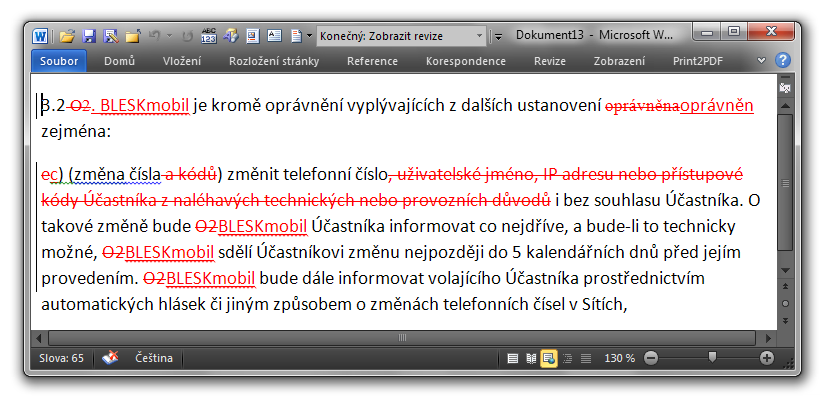This screenshot has height=402, width=823.
Task: Select the highlighted Web Layout view icon
Action: point(549,358)
